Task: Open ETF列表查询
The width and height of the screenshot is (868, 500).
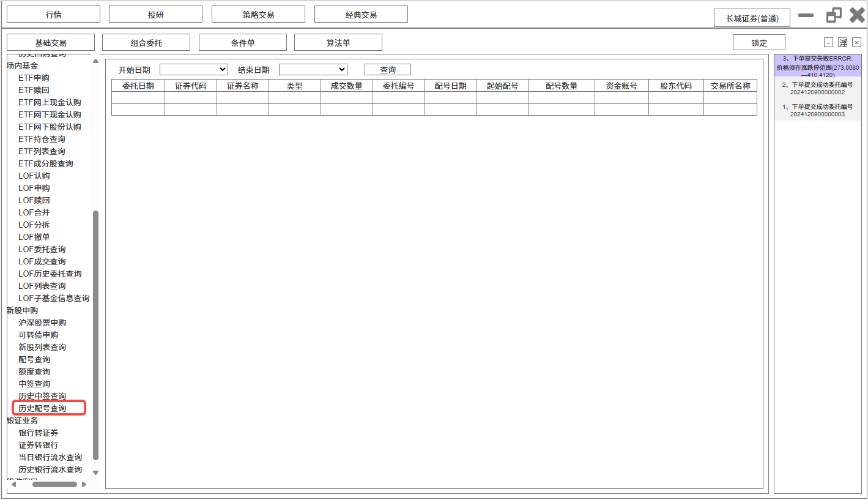Action: (42, 151)
